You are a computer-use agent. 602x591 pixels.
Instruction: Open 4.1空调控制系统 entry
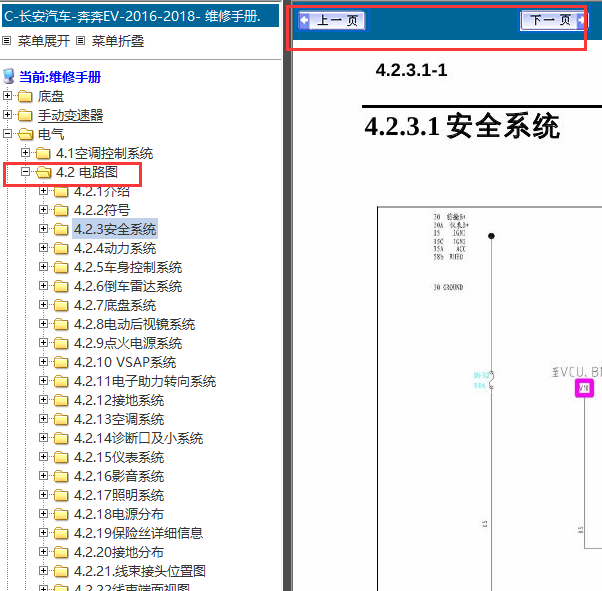click(x=104, y=153)
